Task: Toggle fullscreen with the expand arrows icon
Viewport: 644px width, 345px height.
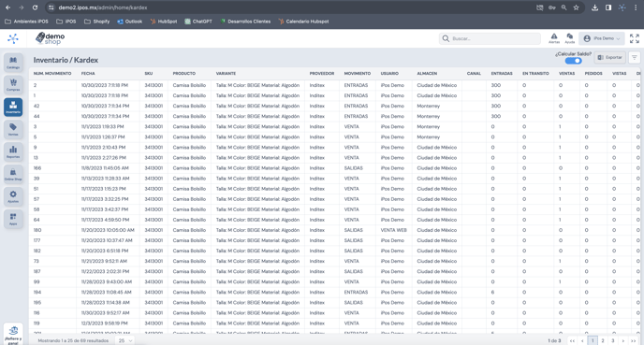Action: point(634,38)
